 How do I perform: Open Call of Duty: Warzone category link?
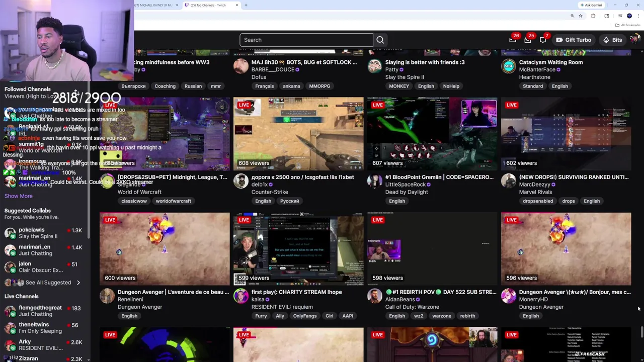point(412,307)
